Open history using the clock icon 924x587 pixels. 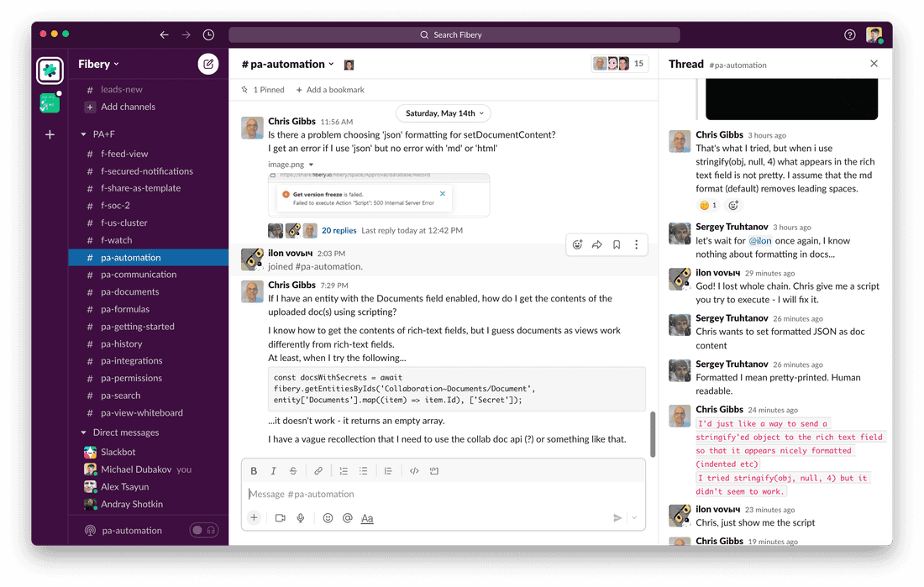[208, 34]
